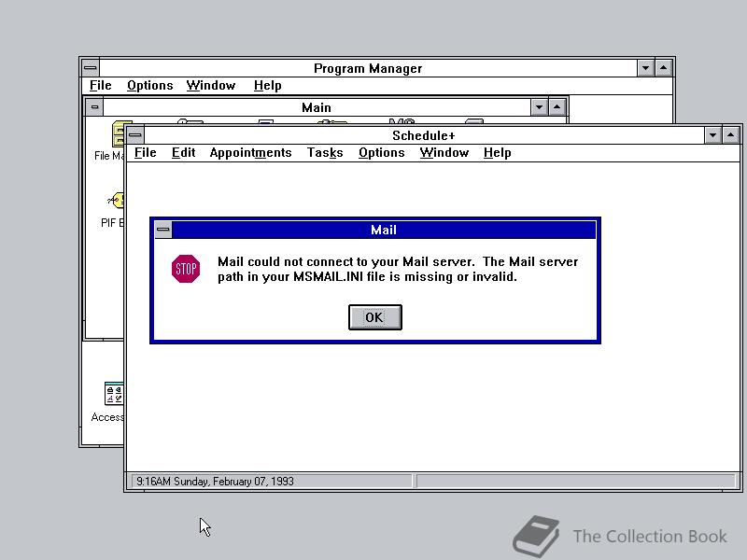Open the Schedule+ Help menu
The width and height of the screenshot is (747, 560).
tap(498, 152)
